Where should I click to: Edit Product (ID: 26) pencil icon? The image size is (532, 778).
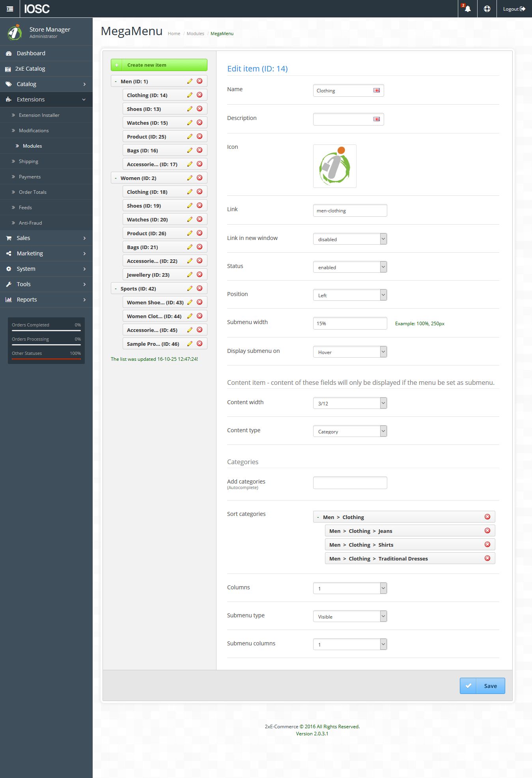pos(190,233)
